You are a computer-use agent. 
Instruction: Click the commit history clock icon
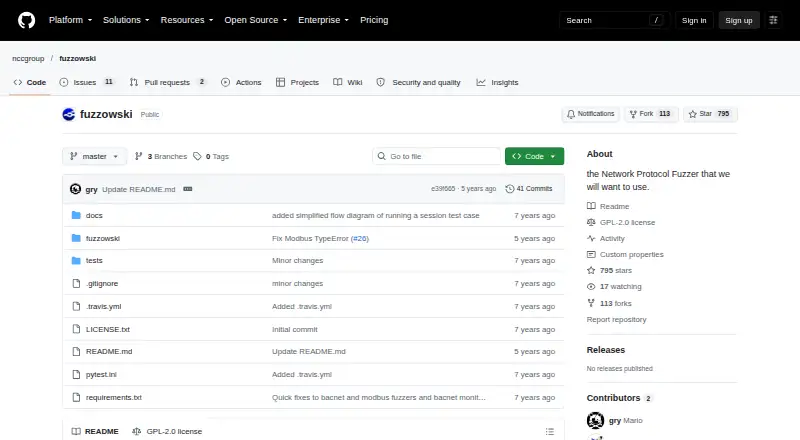[510, 189]
